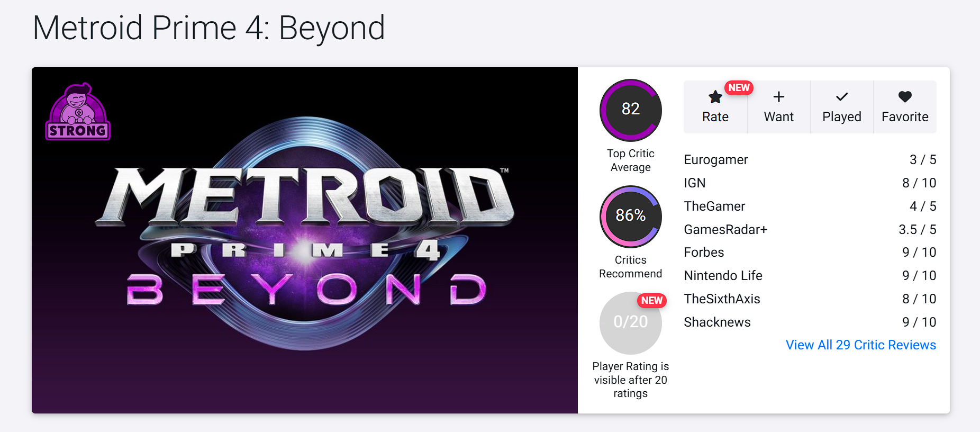Click the Metroid Prime 4 Beyond cover image

point(305,240)
